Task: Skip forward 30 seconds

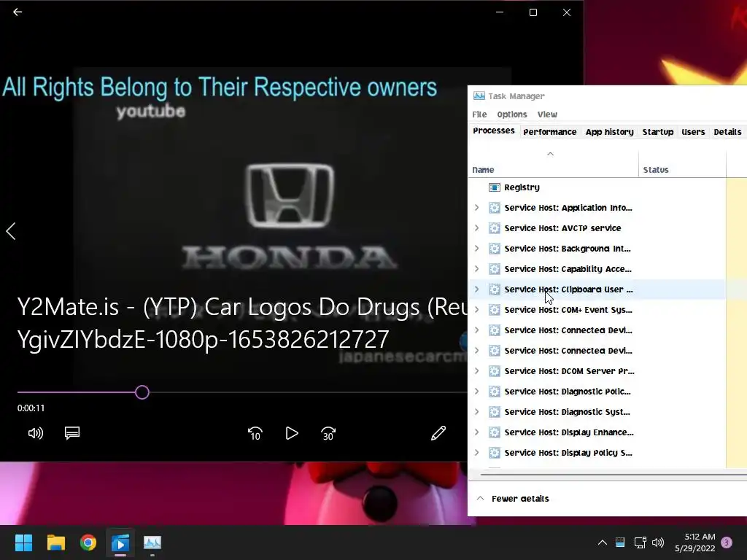Action: click(328, 433)
